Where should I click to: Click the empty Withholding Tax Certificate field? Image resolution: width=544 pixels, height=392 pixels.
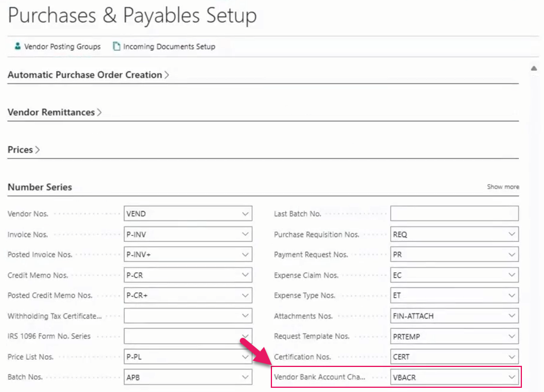[188, 316]
